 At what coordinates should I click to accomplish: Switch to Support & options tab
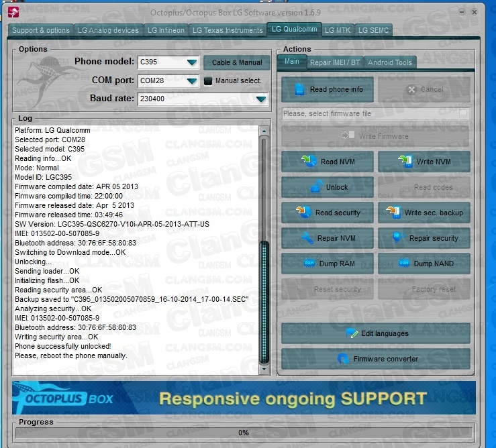[41, 30]
